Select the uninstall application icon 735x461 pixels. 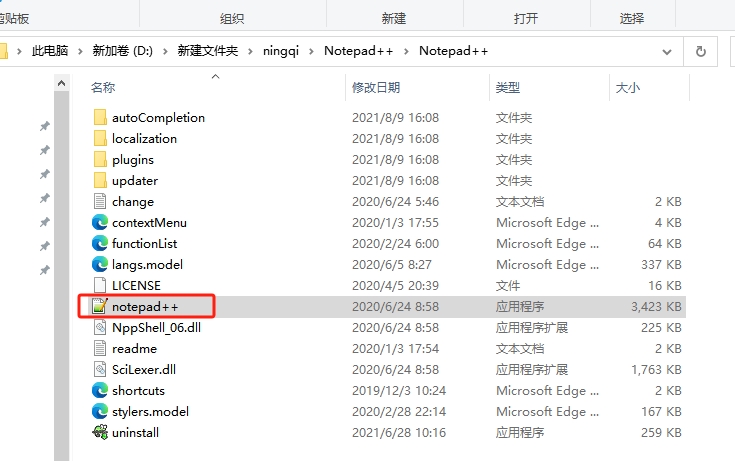coord(100,432)
